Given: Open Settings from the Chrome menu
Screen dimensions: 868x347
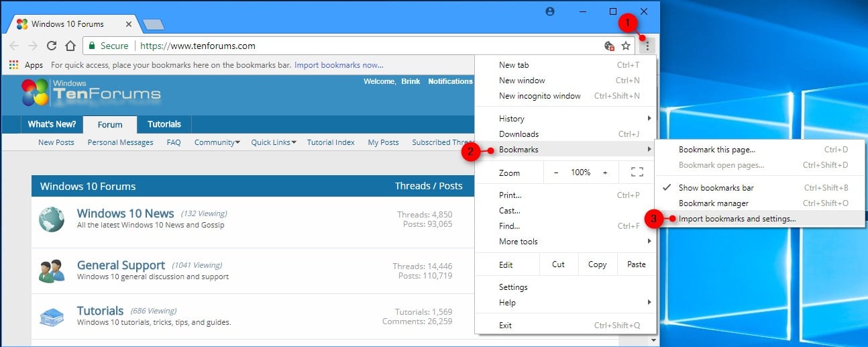Looking at the screenshot, I should (x=565, y=287).
